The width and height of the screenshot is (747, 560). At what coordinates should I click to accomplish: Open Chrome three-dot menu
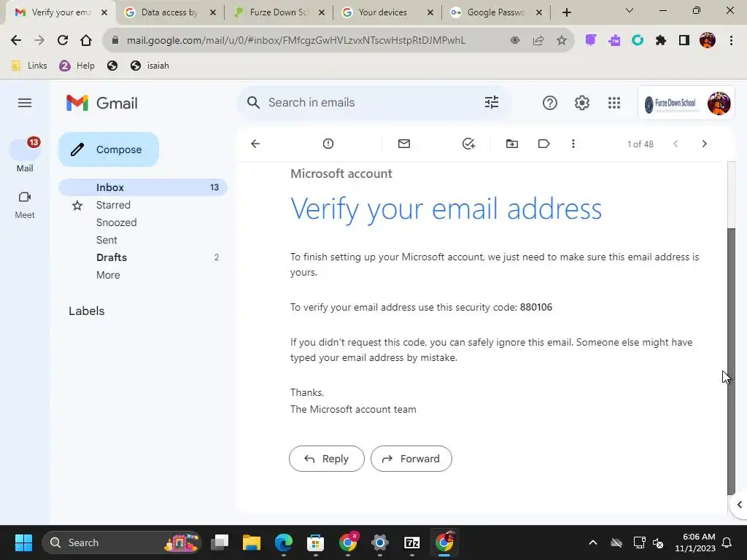click(731, 41)
